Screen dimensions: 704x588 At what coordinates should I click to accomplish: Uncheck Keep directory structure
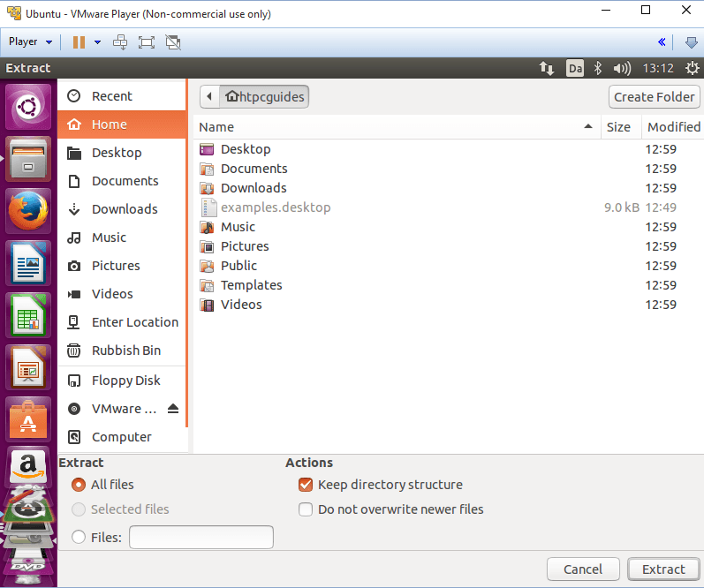pos(306,485)
